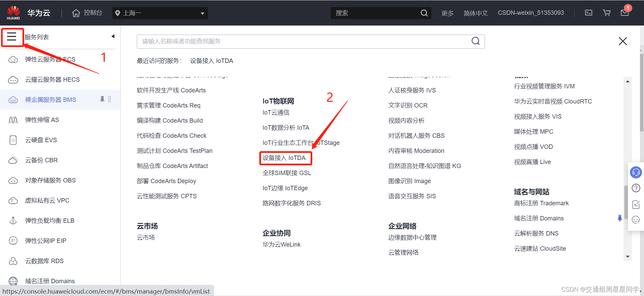Click the top search magnifier icon

pyautogui.click(x=424, y=13)
